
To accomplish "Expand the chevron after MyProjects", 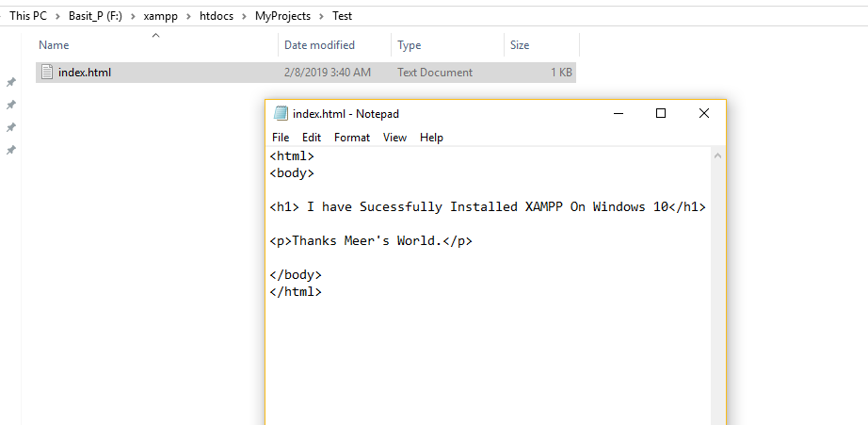I will pos(322,16).
